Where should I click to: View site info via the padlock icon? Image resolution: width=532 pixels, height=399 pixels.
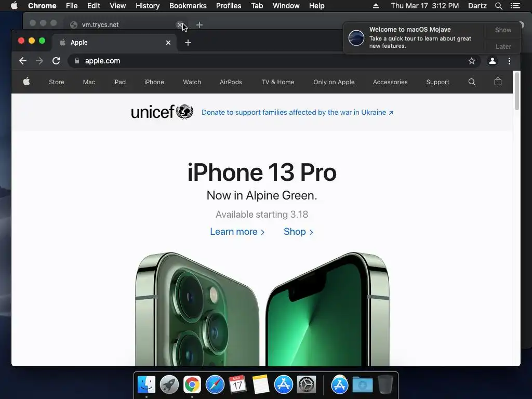[x=77, y=61]
